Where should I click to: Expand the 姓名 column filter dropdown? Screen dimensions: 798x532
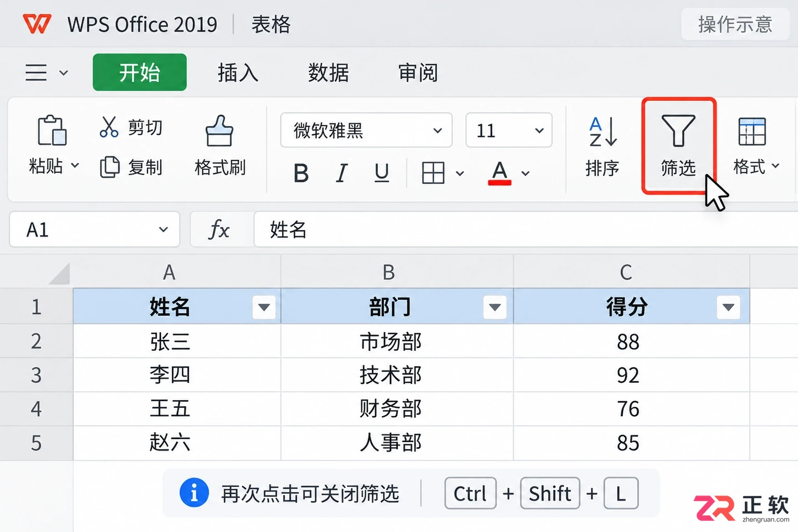point(264,307)
